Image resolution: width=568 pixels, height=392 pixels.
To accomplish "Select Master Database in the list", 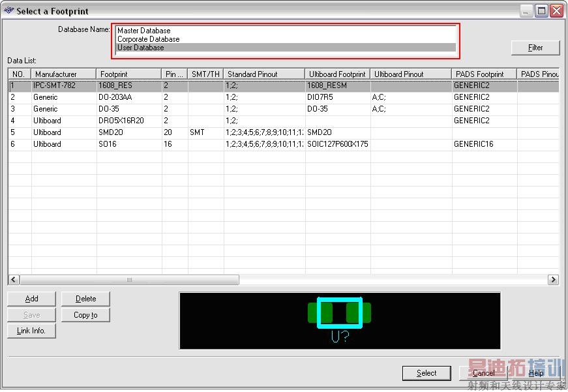I will tap(286, 31).
